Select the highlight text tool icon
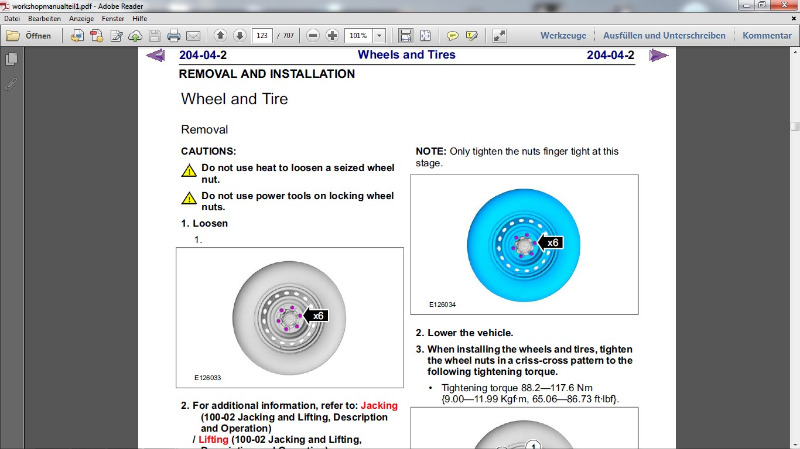 (471, 36)
